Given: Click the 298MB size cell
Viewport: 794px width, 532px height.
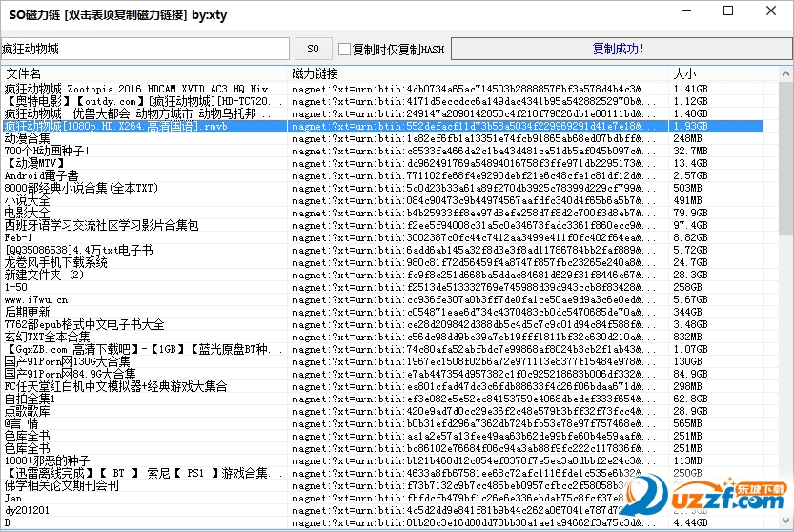Looking at the screenshot, I should [687, 386].
